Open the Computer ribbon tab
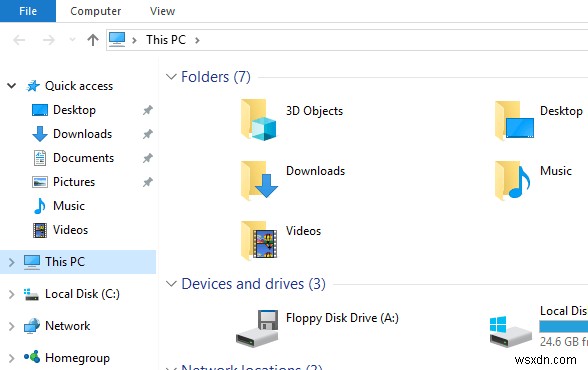 (x=96, y=11)
